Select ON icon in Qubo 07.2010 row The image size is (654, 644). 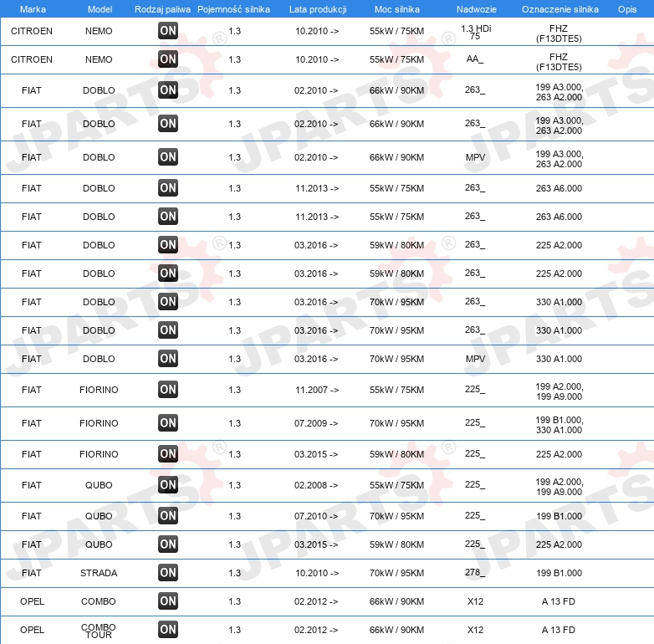(x=168, y=515)
